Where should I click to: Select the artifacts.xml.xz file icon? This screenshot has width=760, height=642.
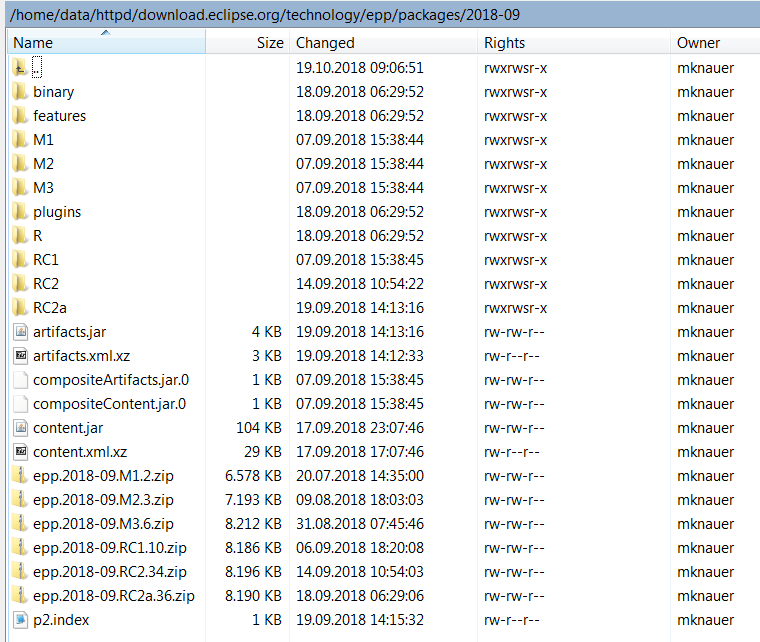coord(20,355)
